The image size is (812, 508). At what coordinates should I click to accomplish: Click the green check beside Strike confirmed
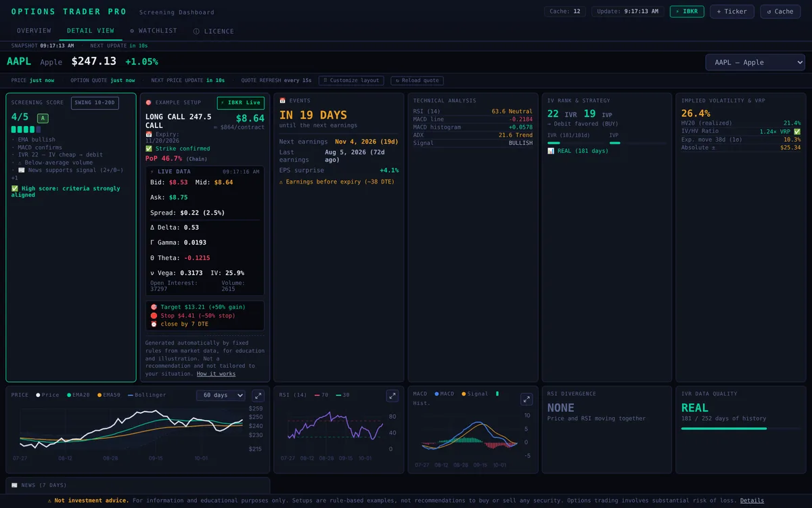point(148,148)
